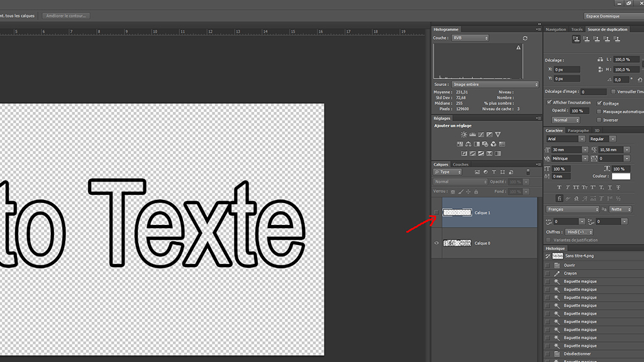This screenshot has height=362, width=644.
Task: Switch to the Couches tab
Action: pos(460,165)
